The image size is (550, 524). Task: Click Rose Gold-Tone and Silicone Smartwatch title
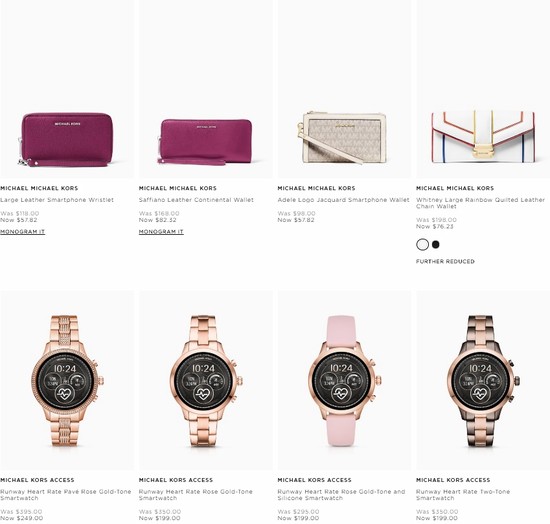click(x=341, y=495)
